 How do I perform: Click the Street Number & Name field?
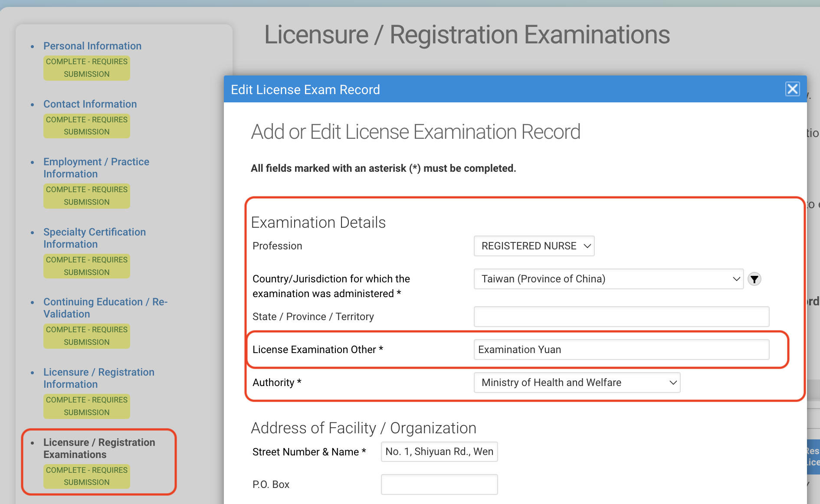pos(439,452)
